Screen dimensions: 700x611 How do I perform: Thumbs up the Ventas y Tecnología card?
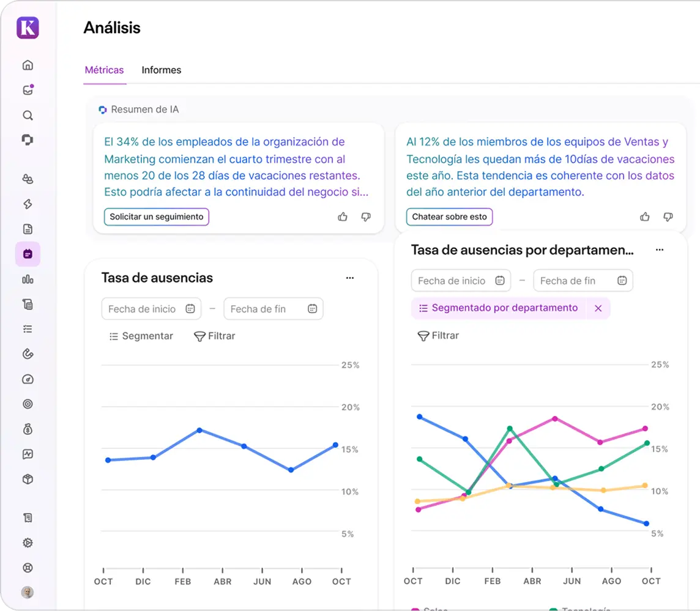coord(645,217)
